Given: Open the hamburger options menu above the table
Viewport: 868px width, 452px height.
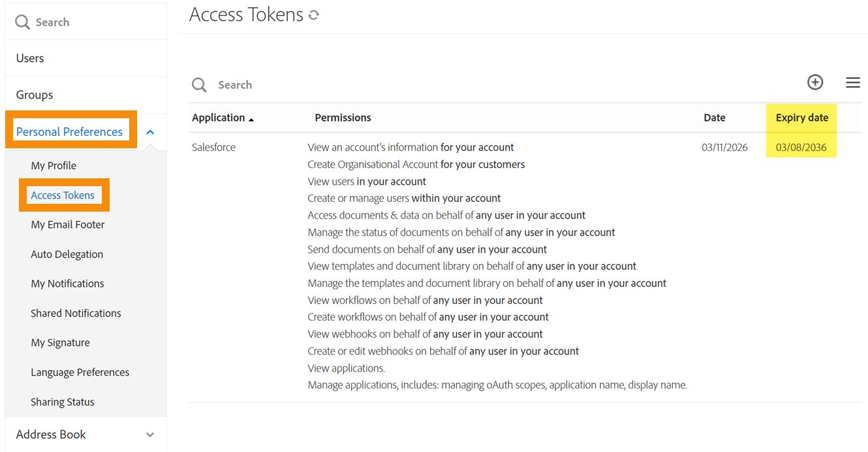Looking at the screenshot, I should (x=853, y=82).
